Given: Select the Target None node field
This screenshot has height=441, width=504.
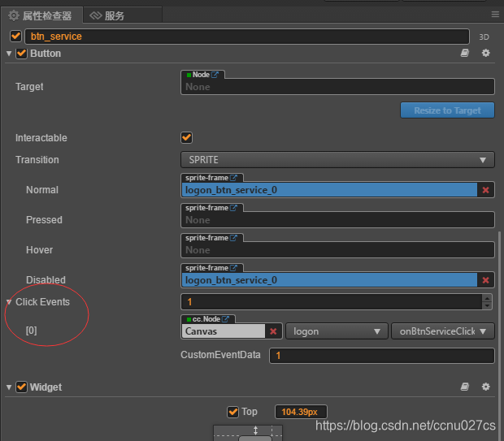Looking at the screenshot, I should [x=337, y=87].
